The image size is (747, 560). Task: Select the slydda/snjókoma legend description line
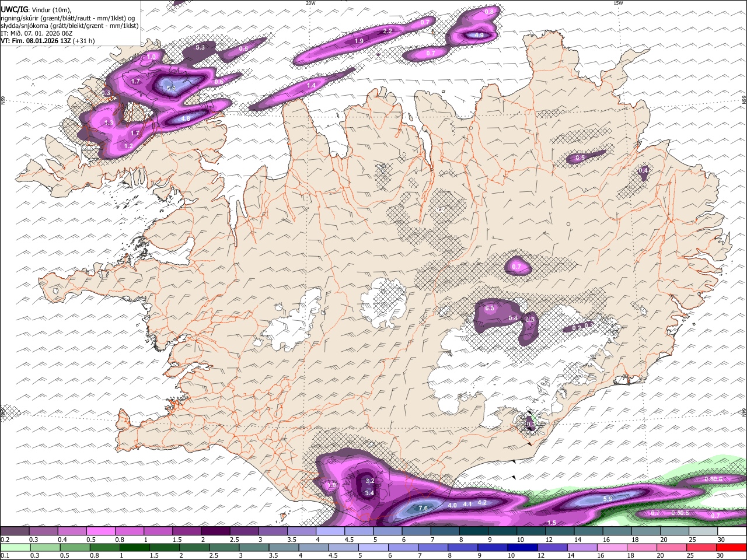click(x=70, y=25)
